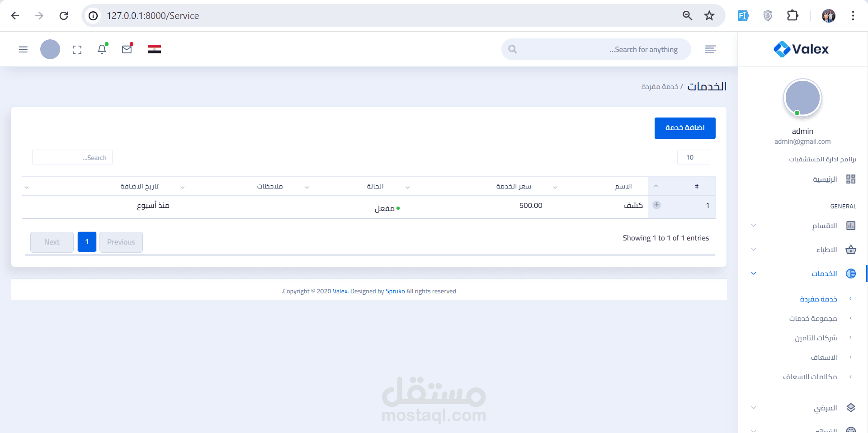The height and width of the screenshot is (433, 868).
Task: Sort by the تاريخ الاضافة column
Action: pyautogui.click(x=99, y=186)
